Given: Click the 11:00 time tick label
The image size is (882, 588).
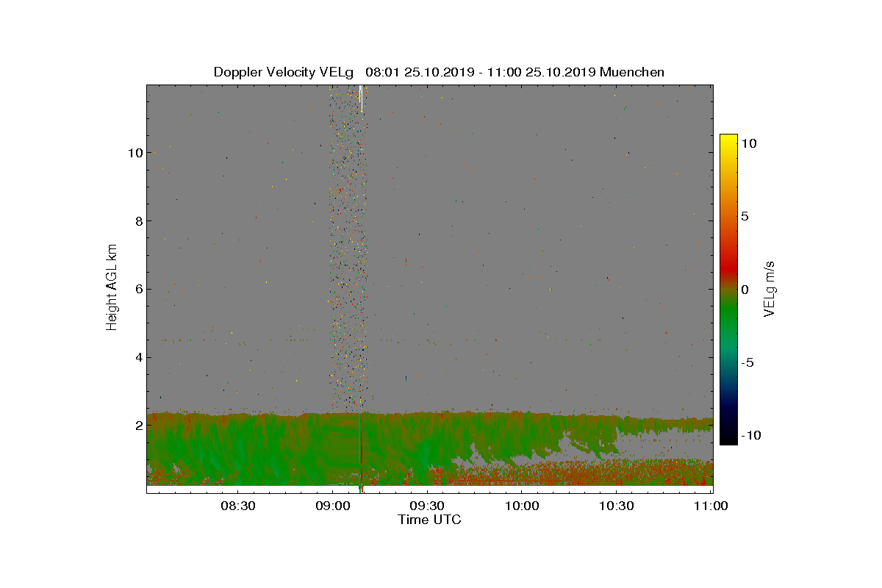Looking at the screenshot, I should point(711,506).
